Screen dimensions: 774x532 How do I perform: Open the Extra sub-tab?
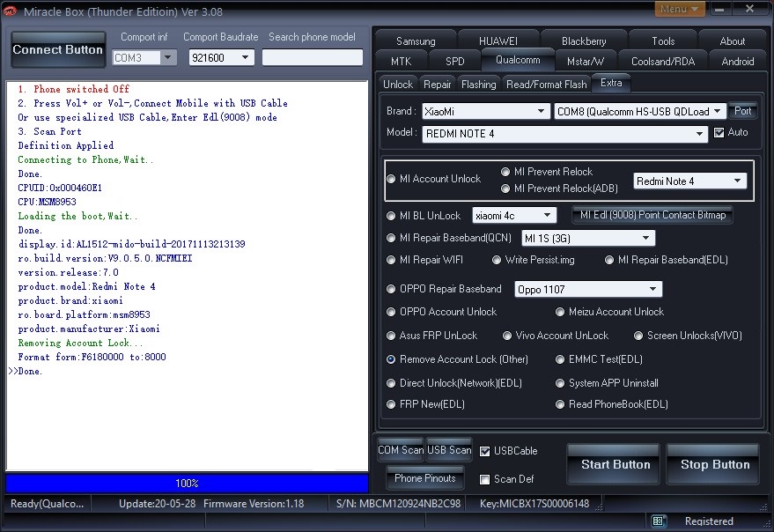point(611,83)
